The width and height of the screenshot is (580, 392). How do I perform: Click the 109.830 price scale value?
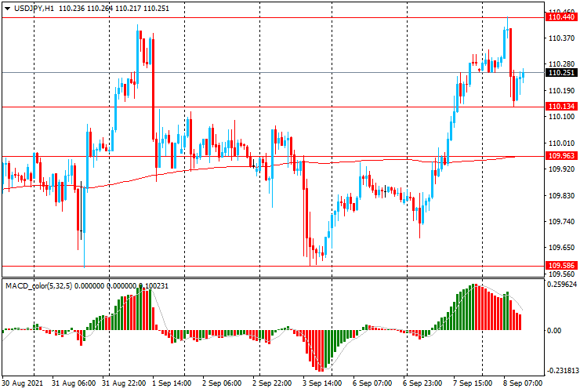[x=561, y=196]
